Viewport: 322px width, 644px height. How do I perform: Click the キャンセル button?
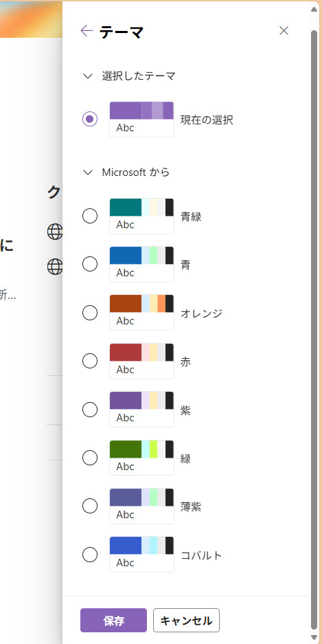click(186, 620)
